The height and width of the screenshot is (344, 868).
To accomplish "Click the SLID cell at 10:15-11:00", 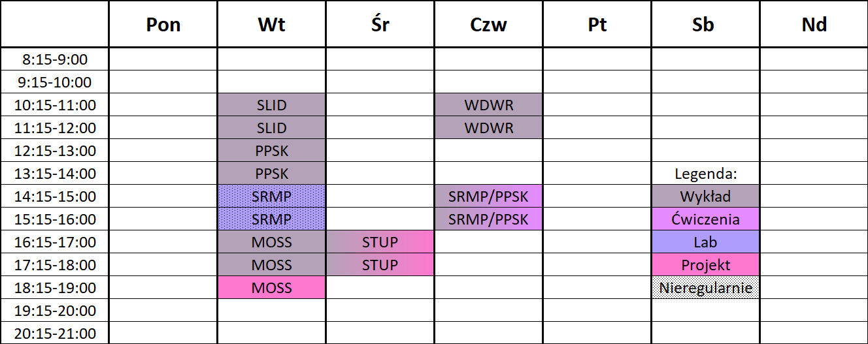I will point(271,105).
